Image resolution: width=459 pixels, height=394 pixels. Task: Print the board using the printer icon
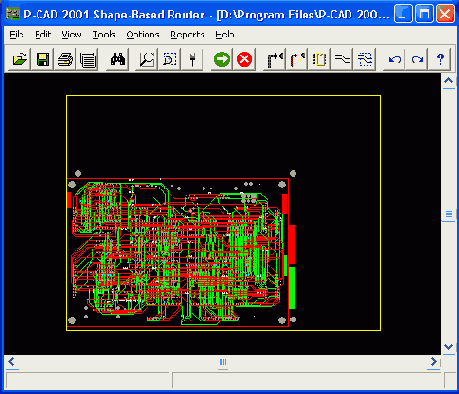coord(65,60)
